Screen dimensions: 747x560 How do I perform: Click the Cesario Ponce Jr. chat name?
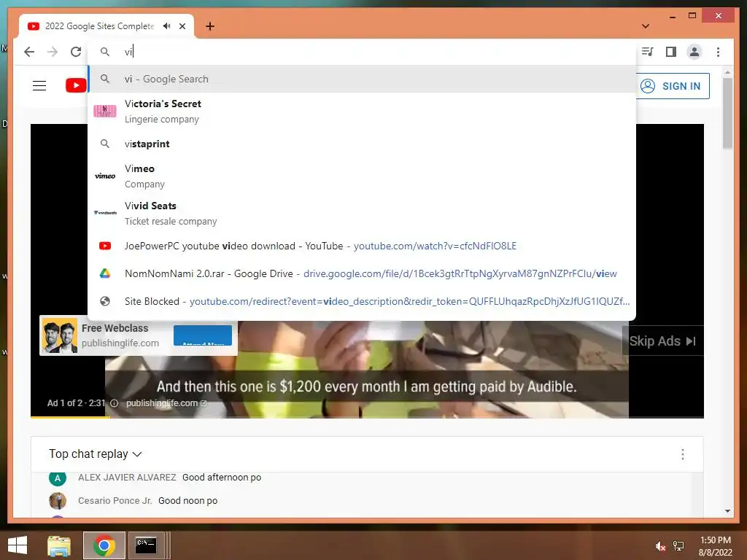pos(115,501)
